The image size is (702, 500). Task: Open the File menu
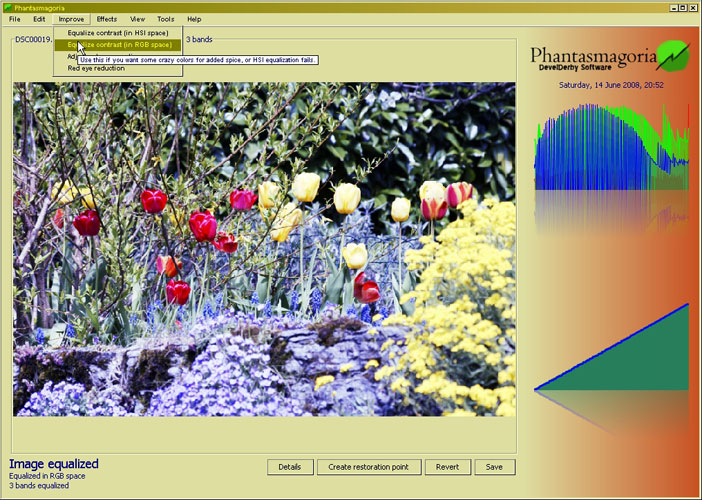(13, 19)
